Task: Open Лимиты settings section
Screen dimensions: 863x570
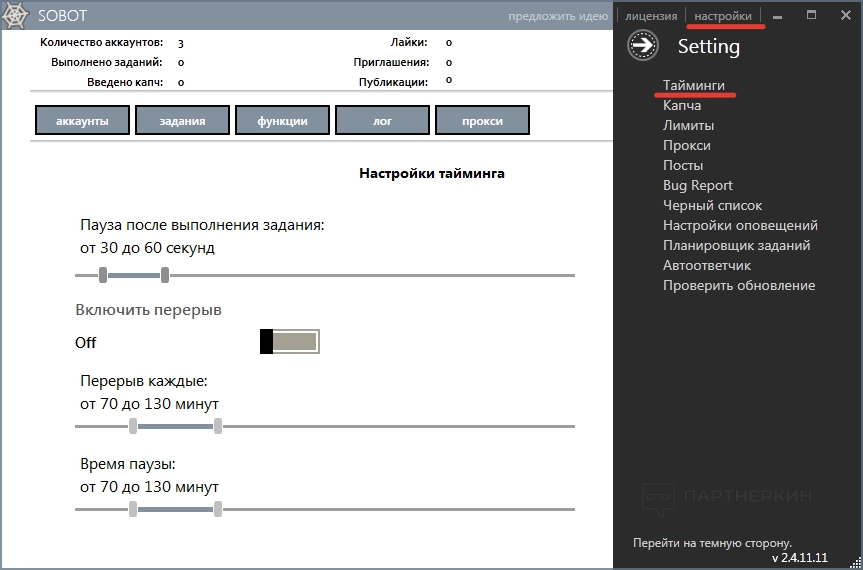Action: pyautogui.click(x=688, y=125)
